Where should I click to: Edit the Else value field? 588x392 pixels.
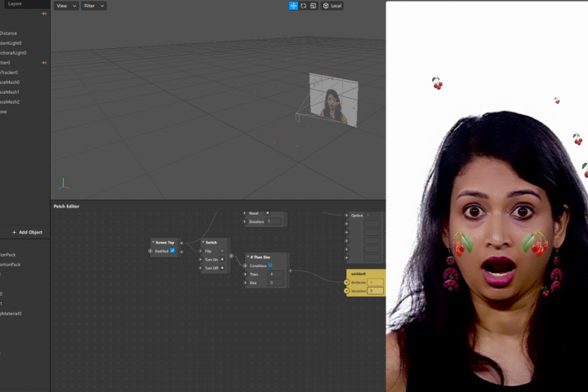tap(276, 283)
